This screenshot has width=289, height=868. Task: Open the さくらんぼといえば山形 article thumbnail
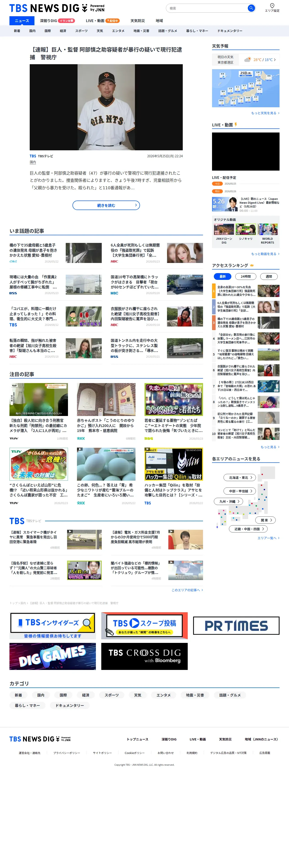pos(39,464)
